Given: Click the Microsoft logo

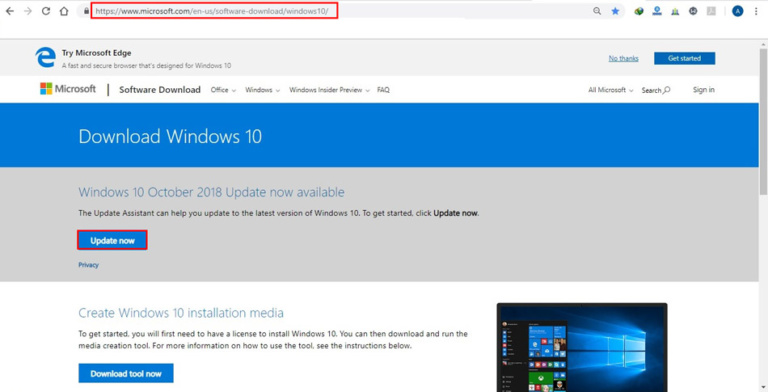Looking at the screenshot, I should [68, 89].
